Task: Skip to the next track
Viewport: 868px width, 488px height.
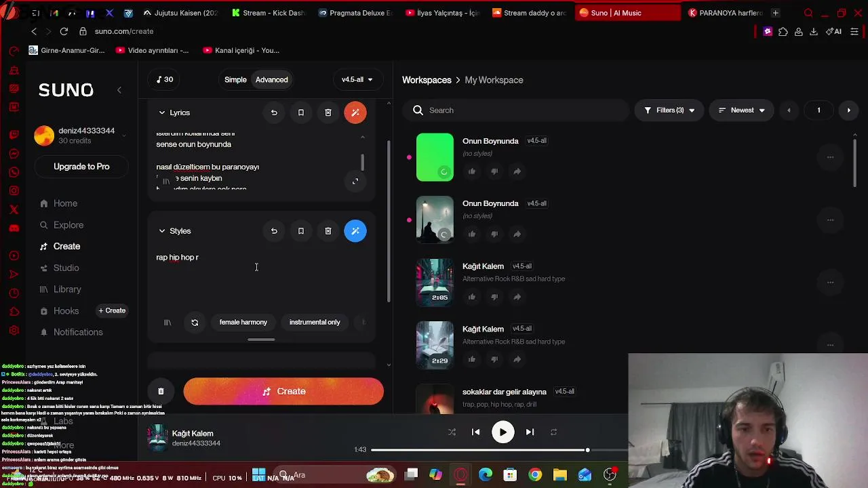Action: (530, 432)
